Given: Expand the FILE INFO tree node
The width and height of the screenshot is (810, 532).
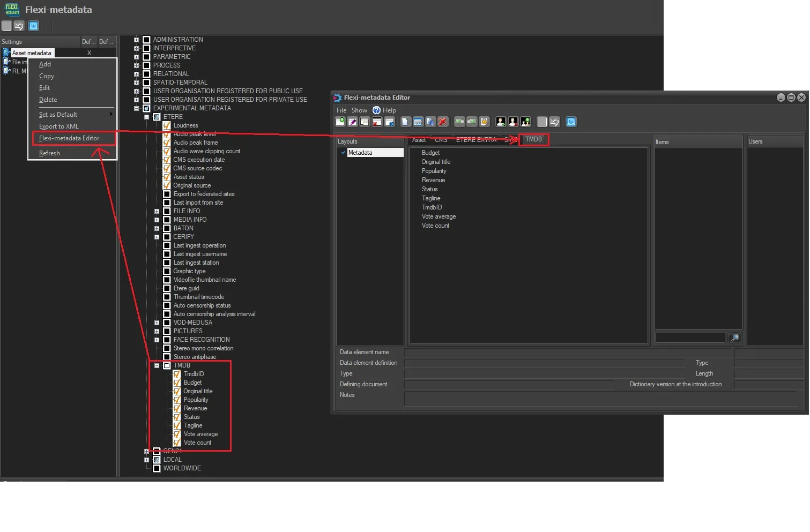Looking at the screenshot, I should coord(157,211).
